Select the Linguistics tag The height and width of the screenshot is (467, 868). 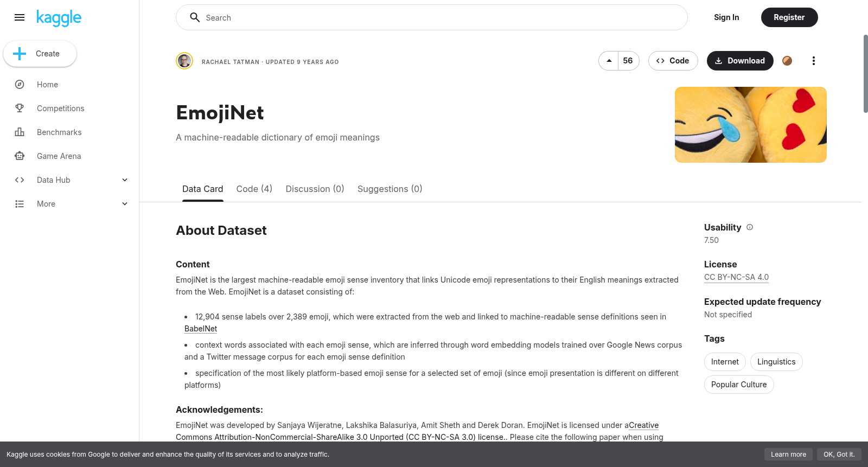pos(776,362)
